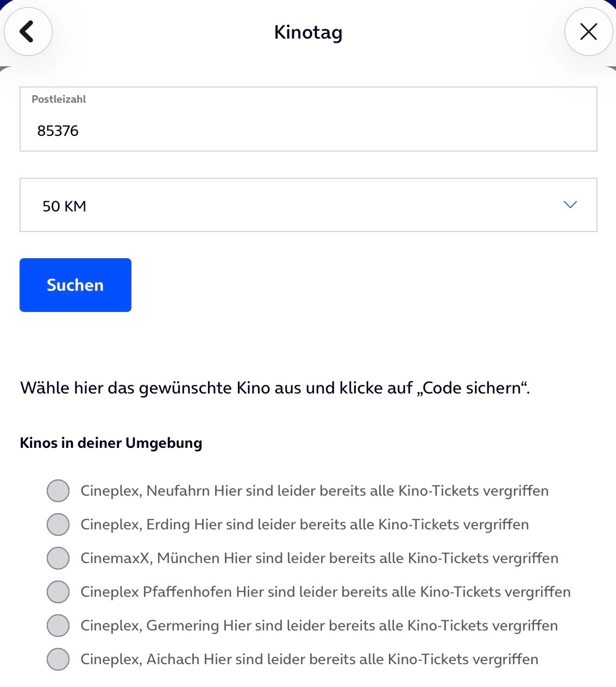Screen dimensions: 616x687
Task: Click the Kinotag page title
Action: [x=308, y=33]
